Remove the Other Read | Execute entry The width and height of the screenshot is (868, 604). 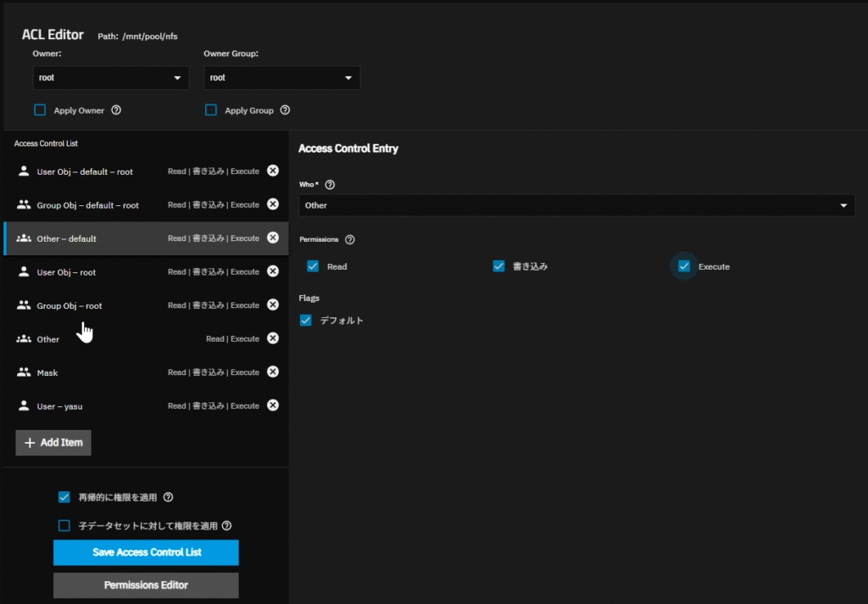273,338
